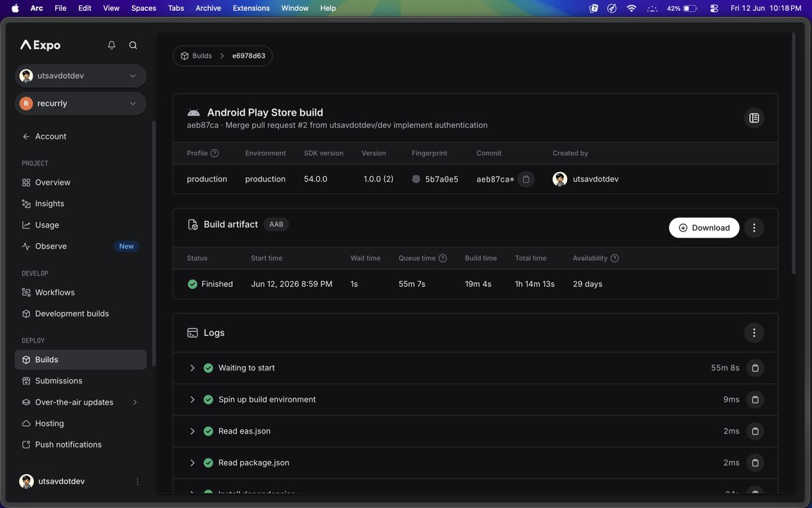Screen dimensions: 812x508
Task: Click the Queue time help icon
Action: tap(443, 258)
